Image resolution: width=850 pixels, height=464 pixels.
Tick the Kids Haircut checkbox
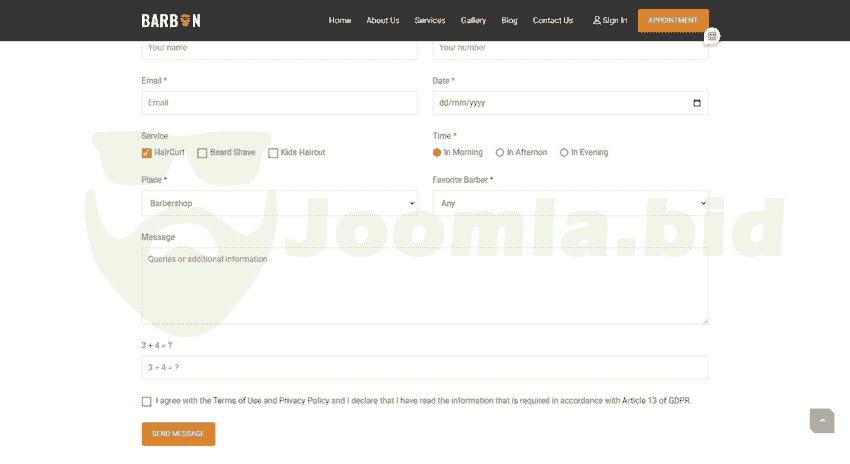[x=273, y=153]
